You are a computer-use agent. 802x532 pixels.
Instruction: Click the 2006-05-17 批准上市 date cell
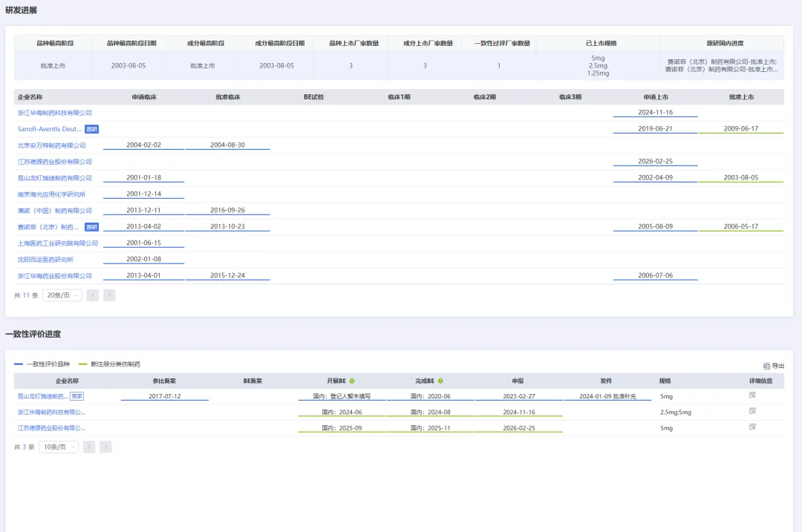[740, 226]
